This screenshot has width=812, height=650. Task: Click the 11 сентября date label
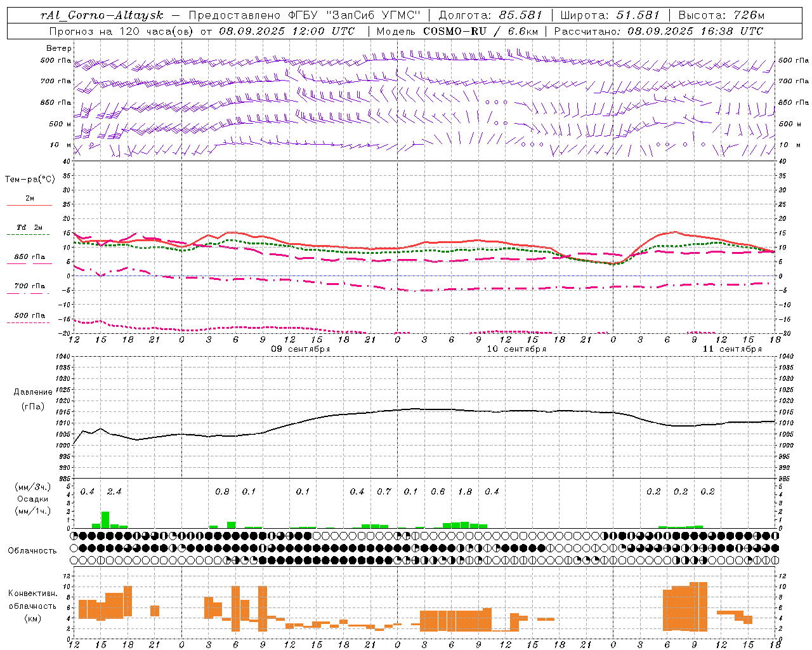coord(732,349)
